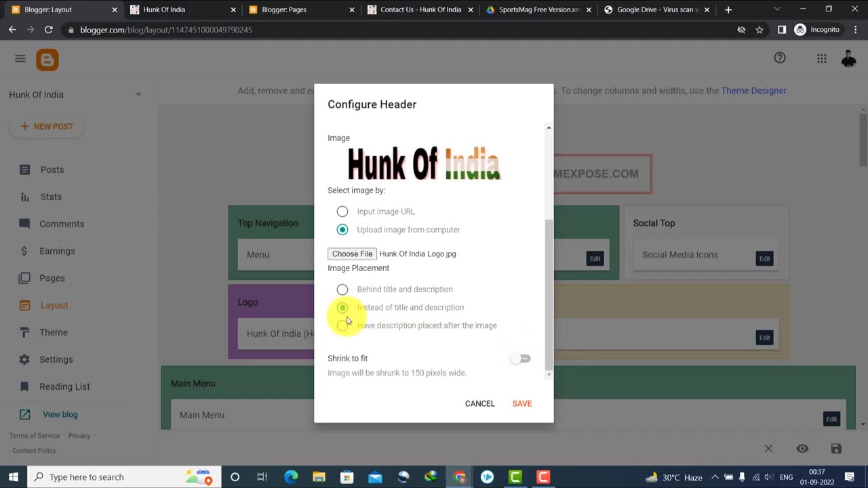This screenshot has height=488, width=868.
Task: Select Behind title and description placement
Action: pos(342,289)
